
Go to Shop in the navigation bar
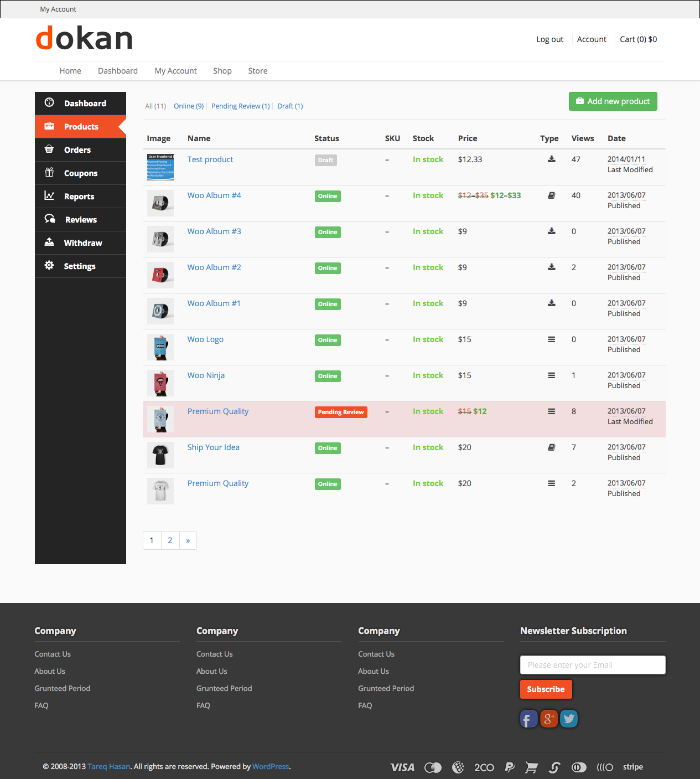point(222,71)
